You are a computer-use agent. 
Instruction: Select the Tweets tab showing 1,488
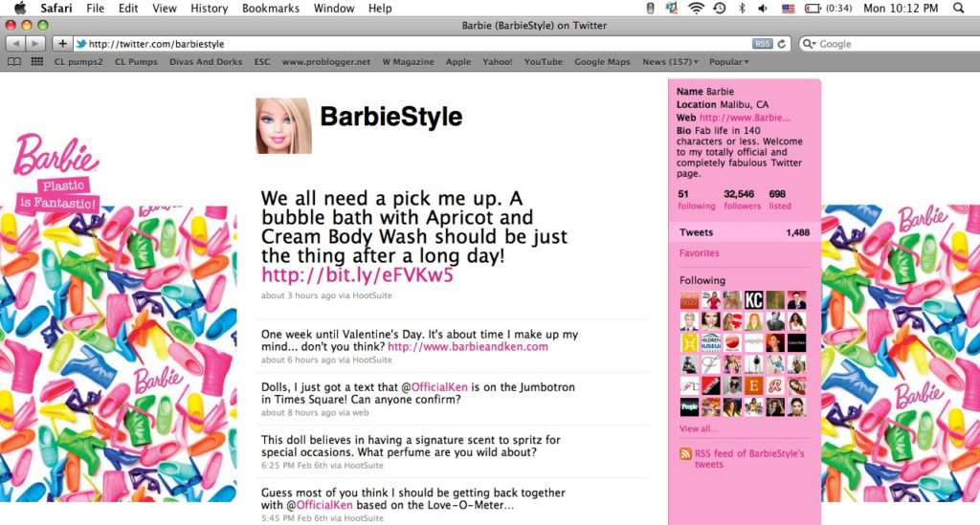pyautogui.click(x=744, y=232)
